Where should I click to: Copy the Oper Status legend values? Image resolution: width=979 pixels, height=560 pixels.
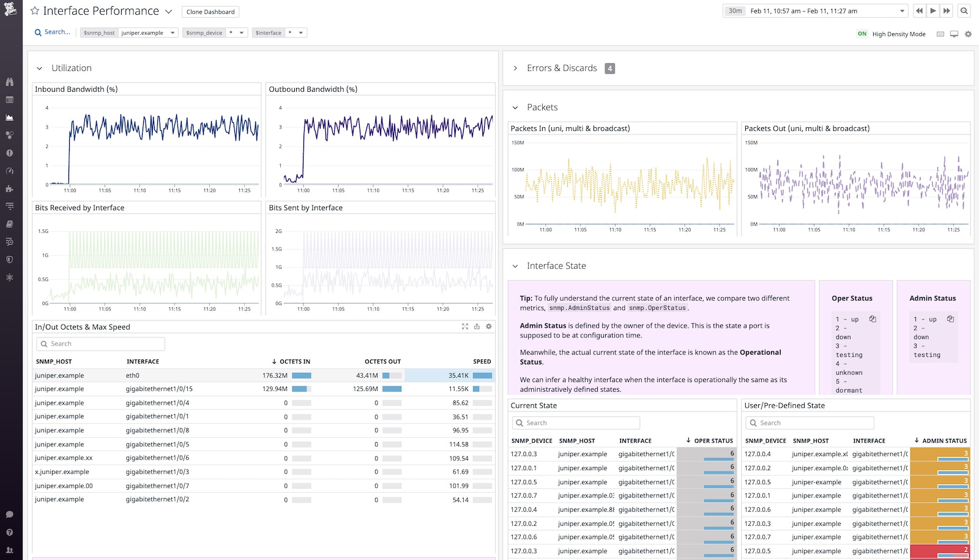pos(873,319)
